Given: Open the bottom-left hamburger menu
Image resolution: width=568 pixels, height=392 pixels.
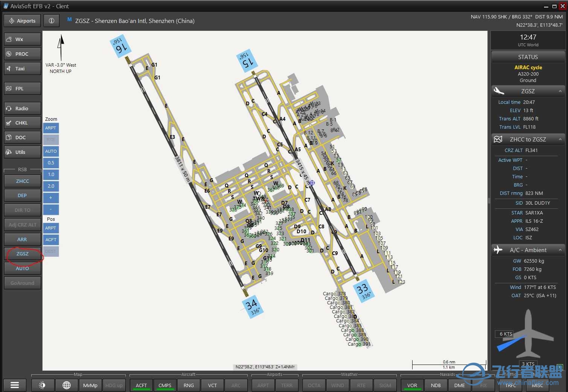Looking at the screenshot, I should [14, 385].
